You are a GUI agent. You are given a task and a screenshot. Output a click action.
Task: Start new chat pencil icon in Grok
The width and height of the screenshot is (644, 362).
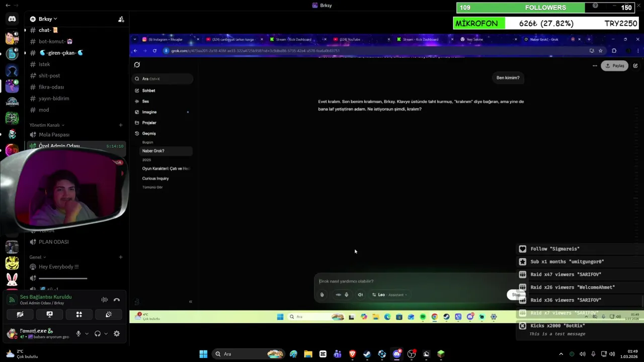click(x=635, y=66)
